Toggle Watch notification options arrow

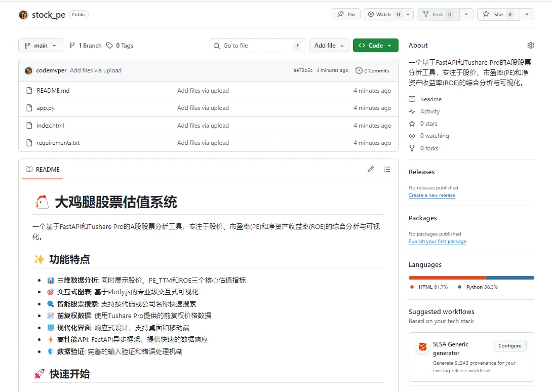408,14
